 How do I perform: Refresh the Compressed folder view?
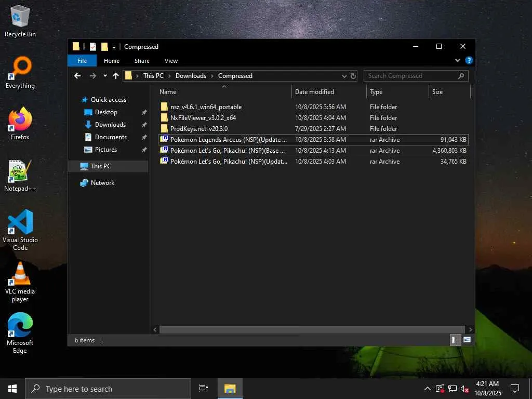pyautogui.click(x=353, y=76)
